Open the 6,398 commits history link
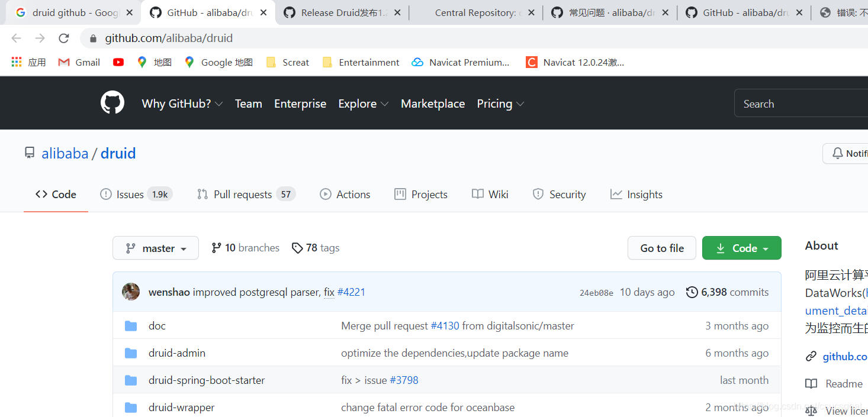This screenshot has width=868, height=417. point(728,292)
